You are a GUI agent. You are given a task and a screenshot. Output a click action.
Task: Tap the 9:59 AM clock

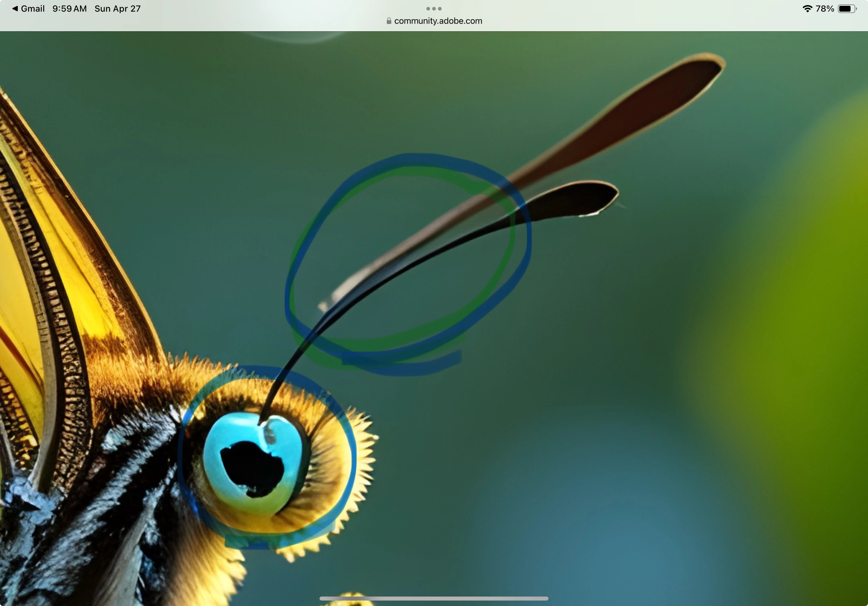69,8
